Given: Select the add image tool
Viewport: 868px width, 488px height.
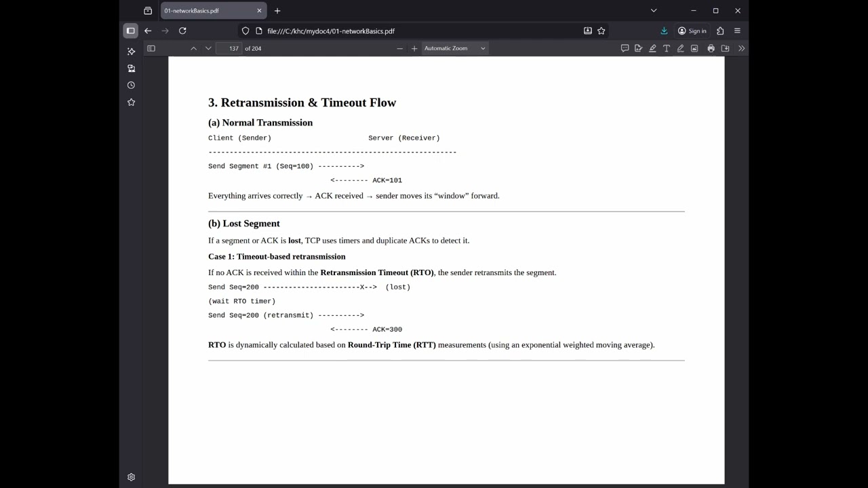Looking at the screenshot, I should pos(694,48).
